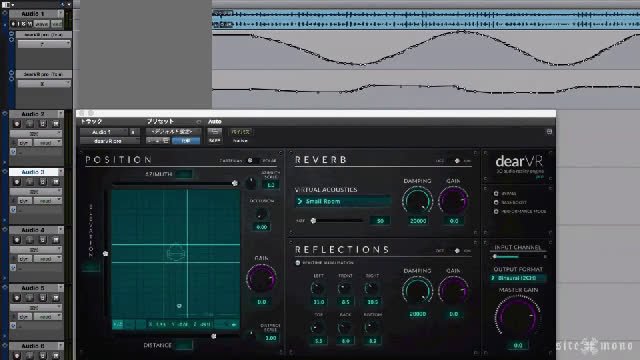Click the Reflections Damping knob
The height and width of the screenshot is (360, 640).
pyautogui.click(x=417, y=291)
